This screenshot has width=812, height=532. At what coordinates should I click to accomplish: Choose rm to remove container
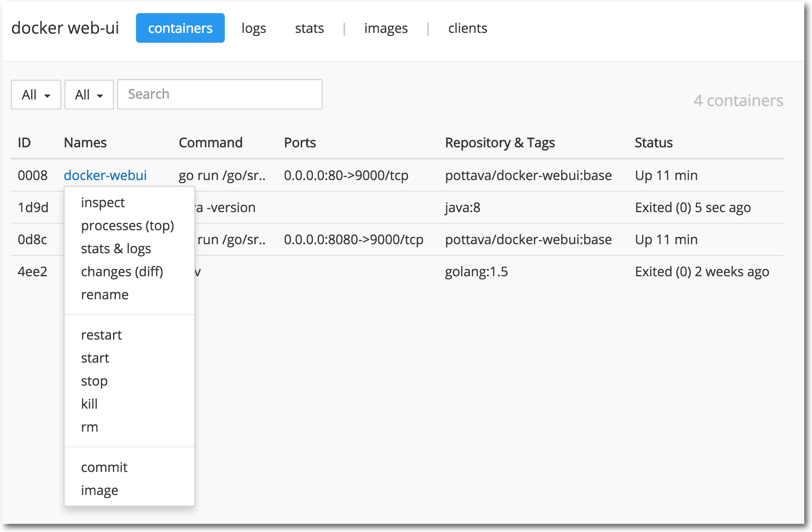point(90,427)
